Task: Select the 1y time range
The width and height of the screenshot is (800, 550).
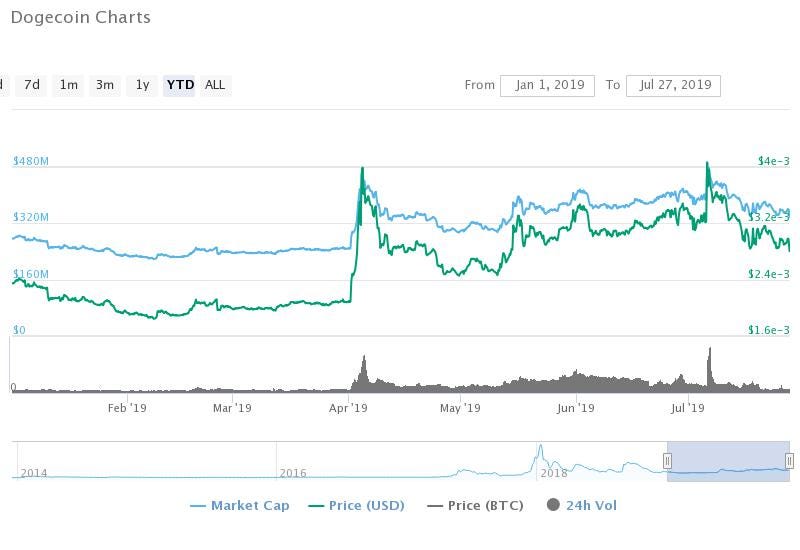Action: [142, 85]
